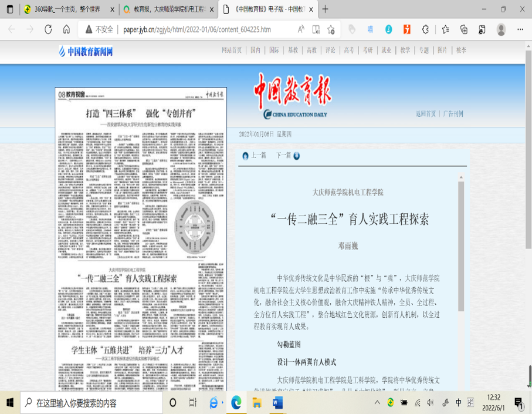The image size is (532, 414).
Task: Click the 不安全 security warning indicator
Action: pyautogui.click(x=99, y=29)
